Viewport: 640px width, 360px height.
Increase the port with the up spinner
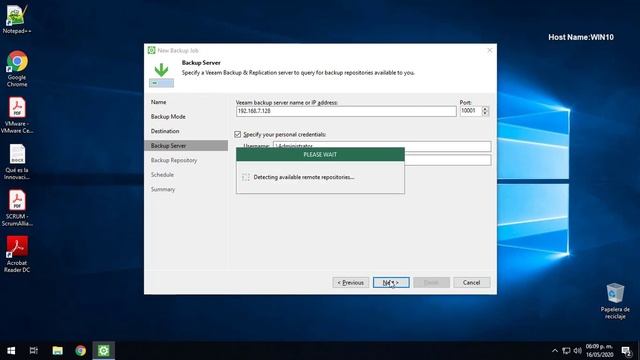coord(485,109)
